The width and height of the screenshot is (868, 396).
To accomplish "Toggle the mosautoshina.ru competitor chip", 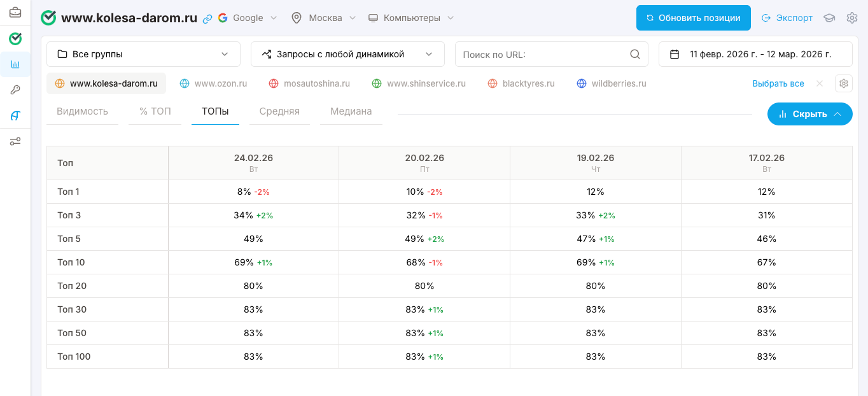I will pos(309,83).
